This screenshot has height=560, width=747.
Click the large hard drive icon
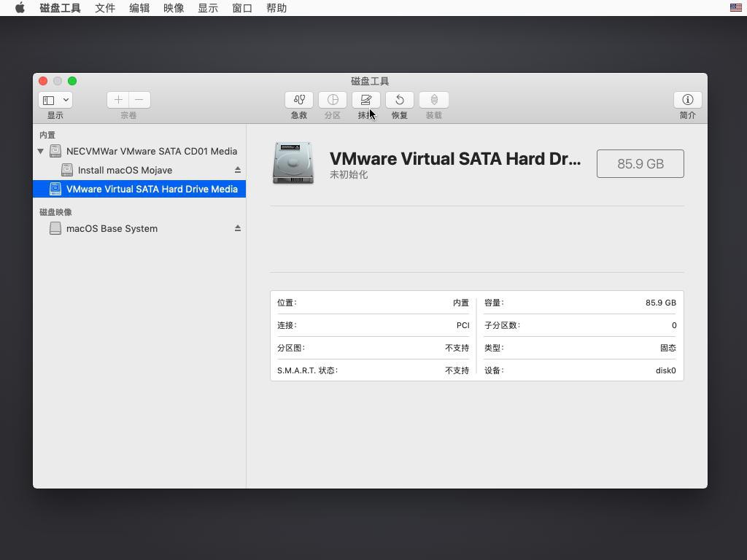point(293,163)
